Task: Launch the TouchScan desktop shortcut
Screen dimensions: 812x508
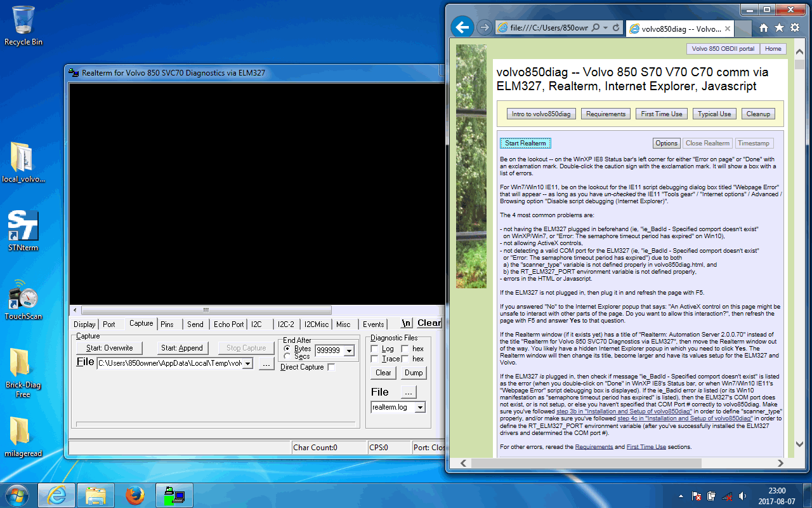Action: 23,300
